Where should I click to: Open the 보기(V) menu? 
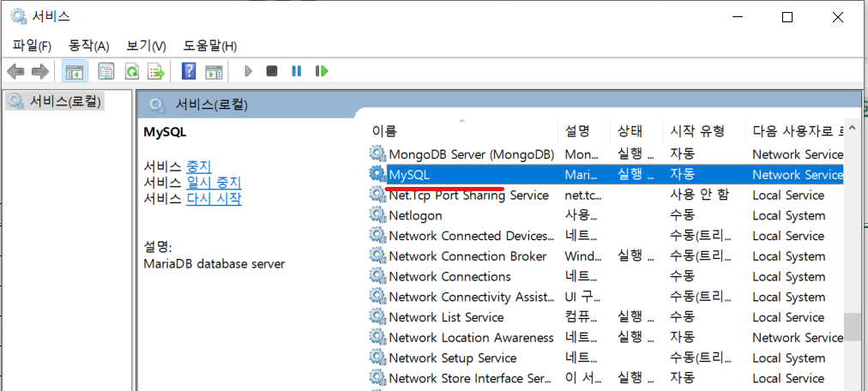point(146,45)
